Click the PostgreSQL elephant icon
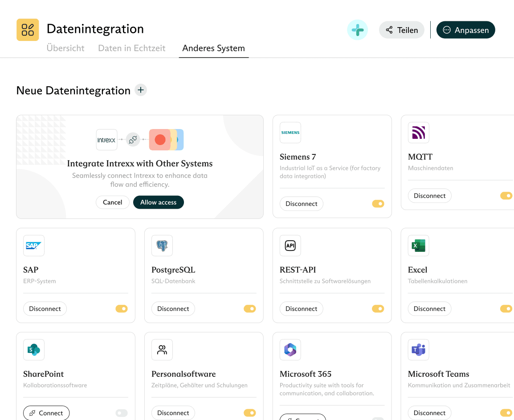Image resolution: width=514 pixels, height=420 pixels. pyautogui.click(x=162, y=246)
